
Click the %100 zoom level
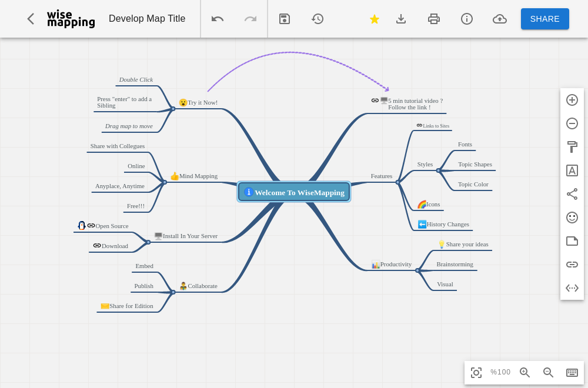coord(500,372)
